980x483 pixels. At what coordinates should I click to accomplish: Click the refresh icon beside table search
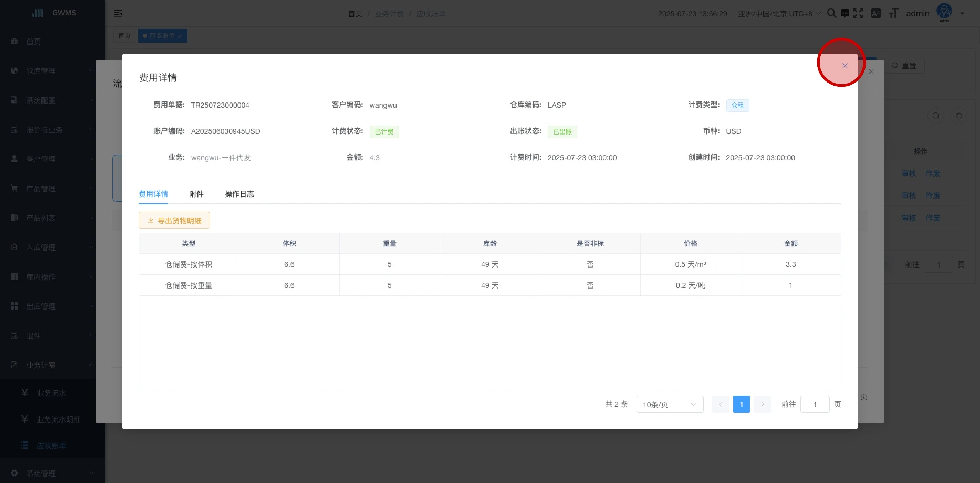[958, 116]
